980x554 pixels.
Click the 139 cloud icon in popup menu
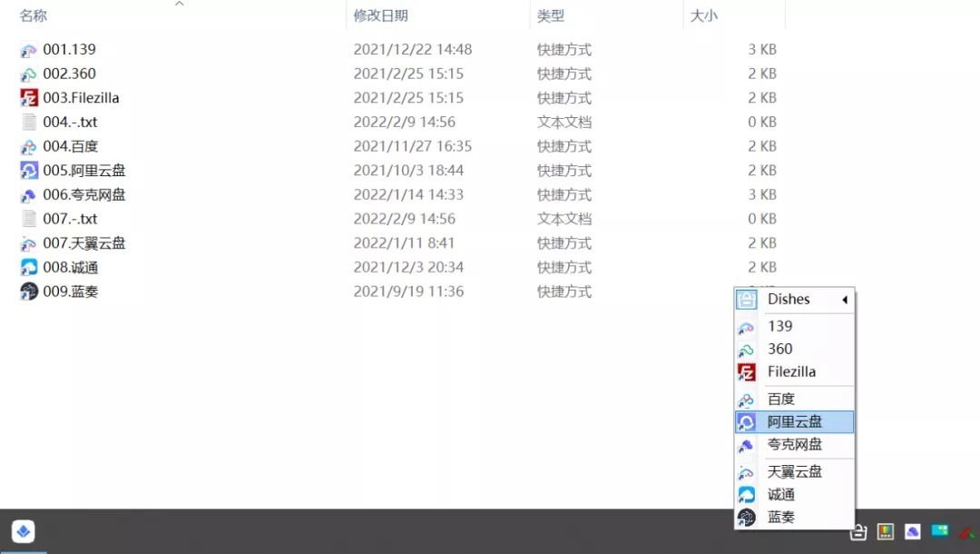(x=746, y=327)
